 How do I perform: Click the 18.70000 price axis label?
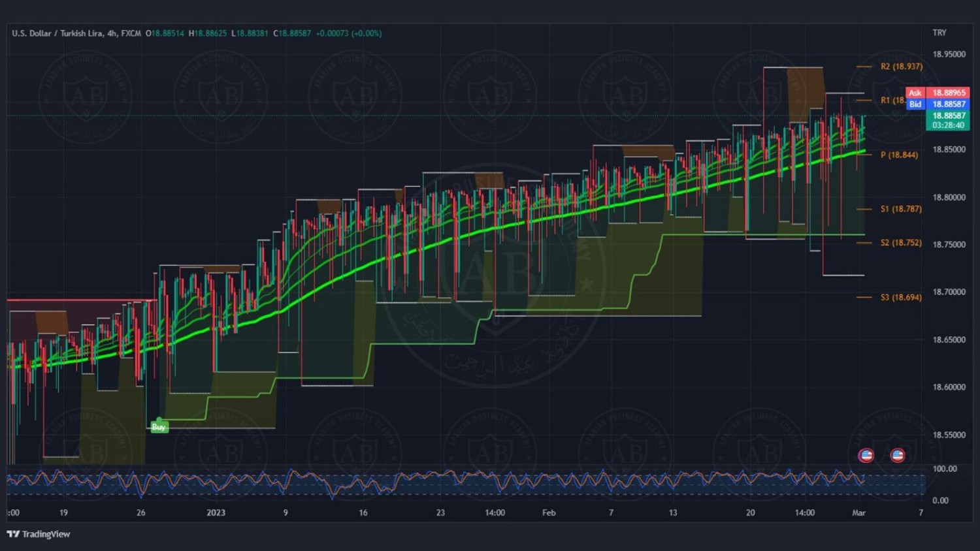coord(949,292)
